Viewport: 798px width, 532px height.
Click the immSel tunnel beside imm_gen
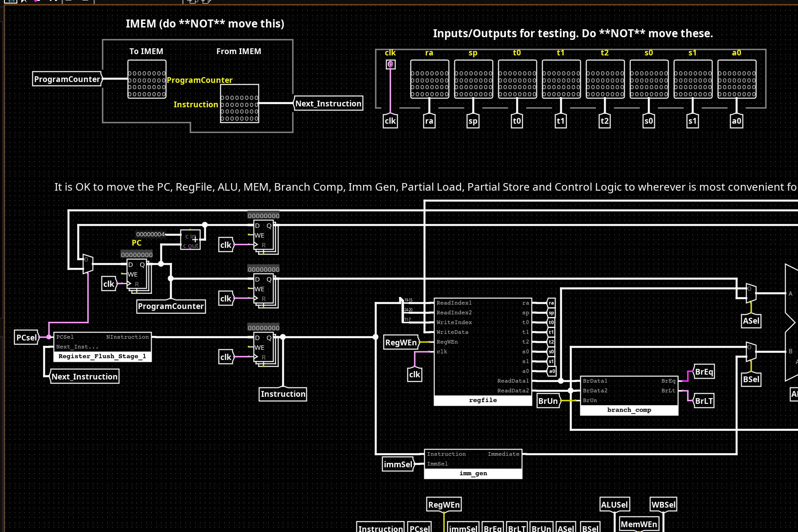click(398, 464)
